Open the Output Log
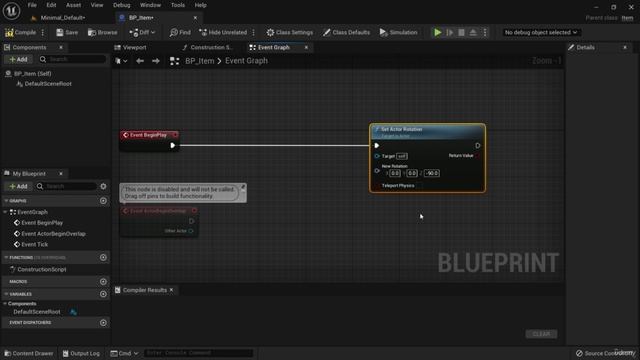Image resolution: width=640 pixels, height=360 pixels. (81, 353)
